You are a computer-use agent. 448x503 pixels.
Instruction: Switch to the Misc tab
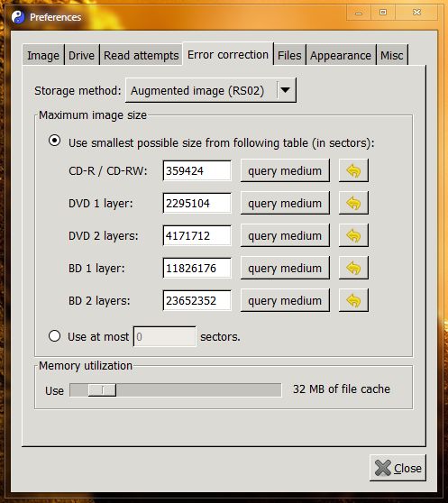392,55
